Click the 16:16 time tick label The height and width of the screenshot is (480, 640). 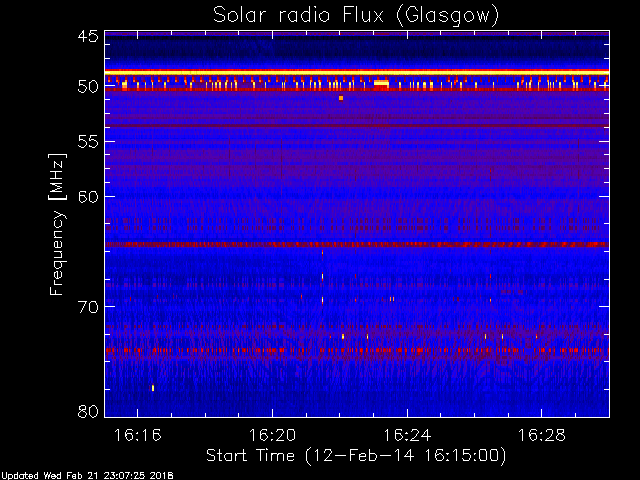(x=138, y=435)
